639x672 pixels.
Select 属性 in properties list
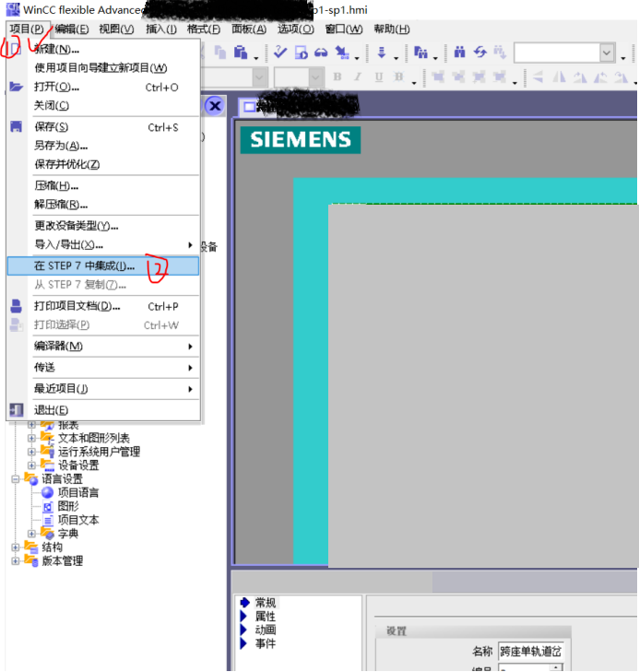(x=266, y=617)
